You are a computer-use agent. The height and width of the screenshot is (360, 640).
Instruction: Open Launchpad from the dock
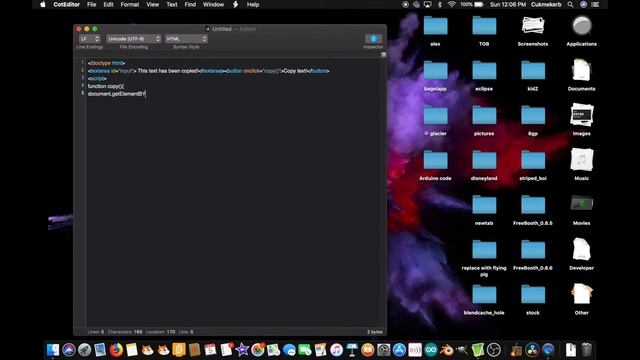point(84,350)
